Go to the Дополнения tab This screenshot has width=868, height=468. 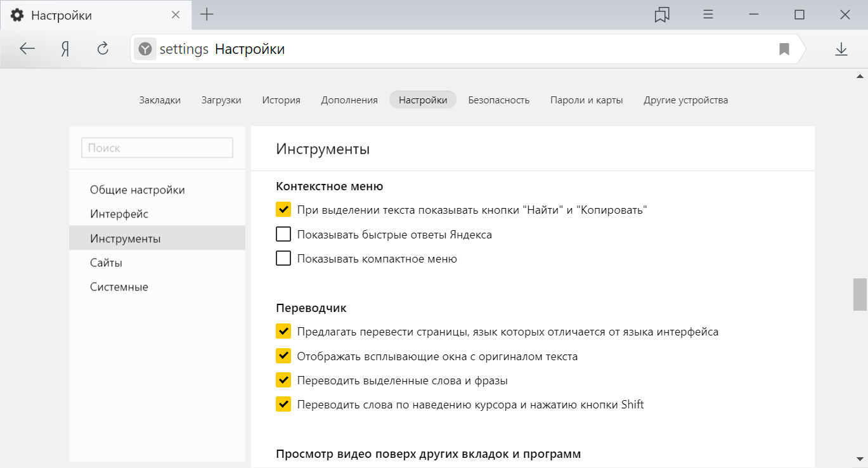point(349,100)
